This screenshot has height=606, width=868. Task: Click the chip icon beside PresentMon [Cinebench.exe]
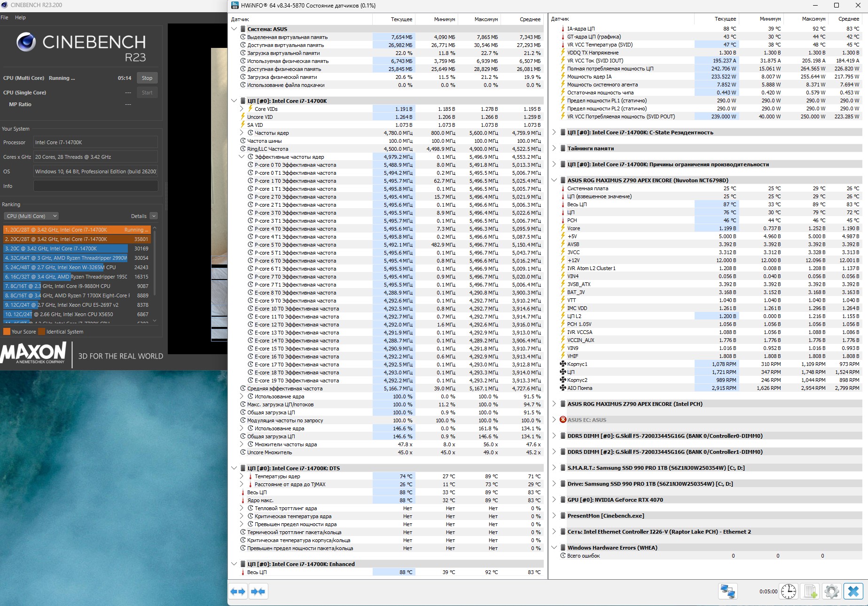[x=563, y=516]
